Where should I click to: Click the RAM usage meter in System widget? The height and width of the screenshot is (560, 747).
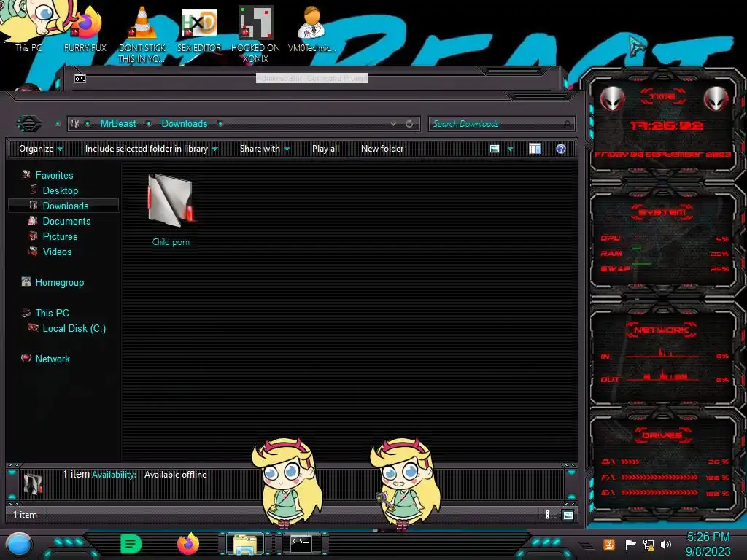(665, 254)
